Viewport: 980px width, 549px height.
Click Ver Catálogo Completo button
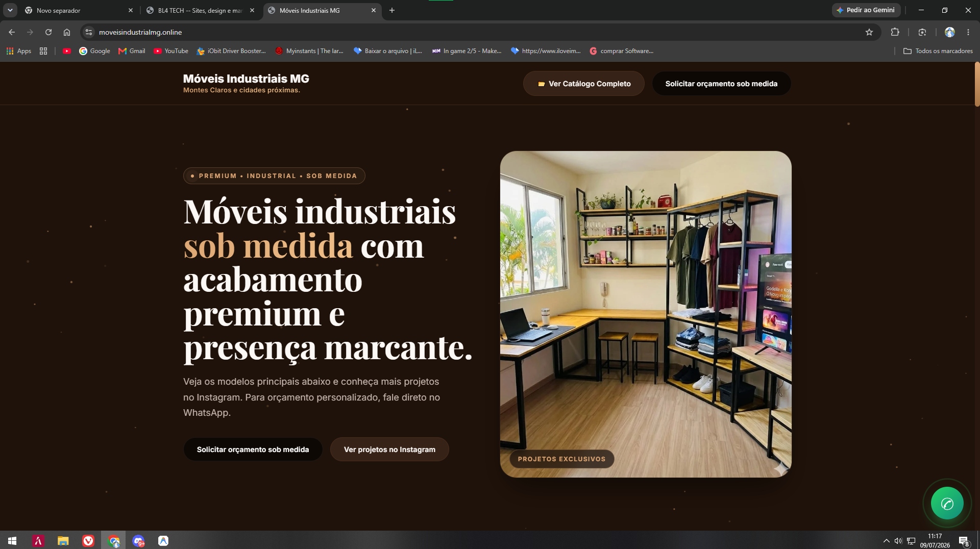(x=583, y=84)
